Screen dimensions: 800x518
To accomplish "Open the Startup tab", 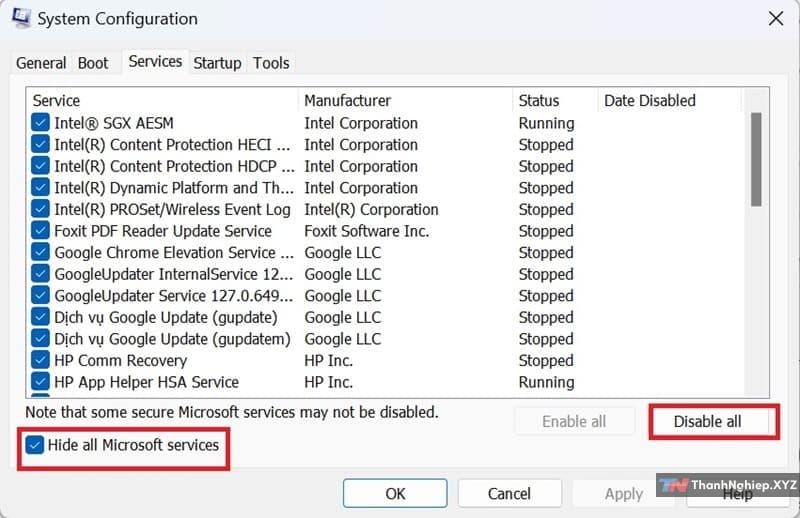I will point(217,63).
